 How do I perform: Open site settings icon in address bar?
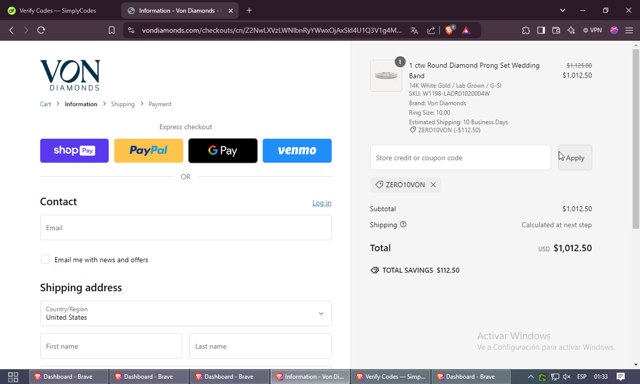(131, 30)
